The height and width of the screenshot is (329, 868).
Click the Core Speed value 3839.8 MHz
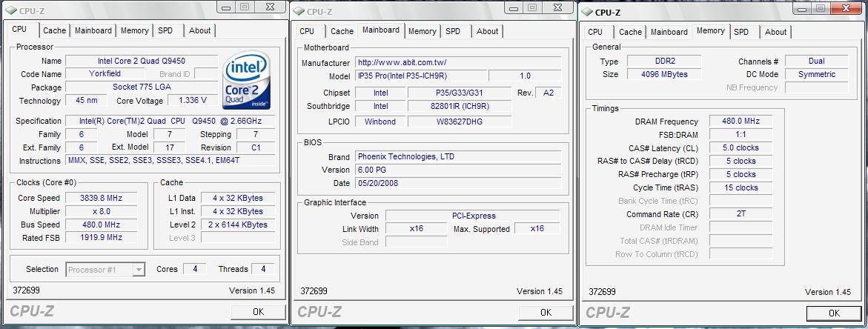point(102,198)
